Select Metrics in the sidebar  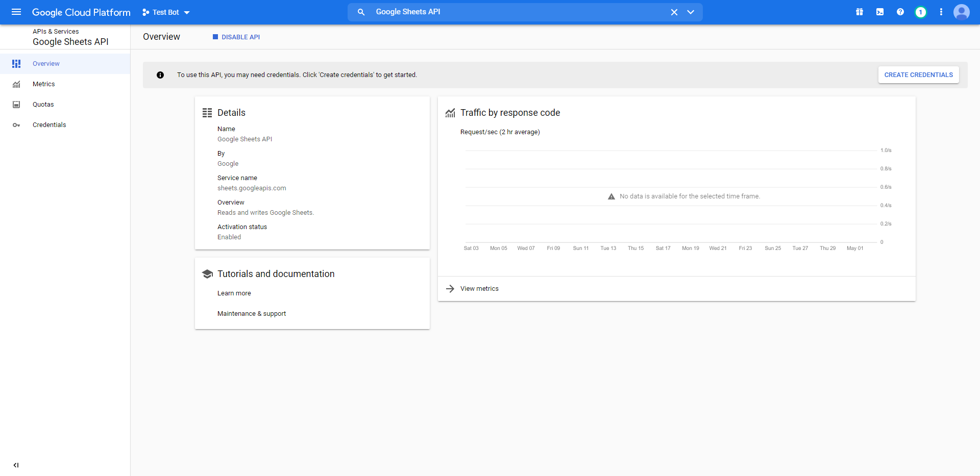pyautogui.click(x=44, y=84)
